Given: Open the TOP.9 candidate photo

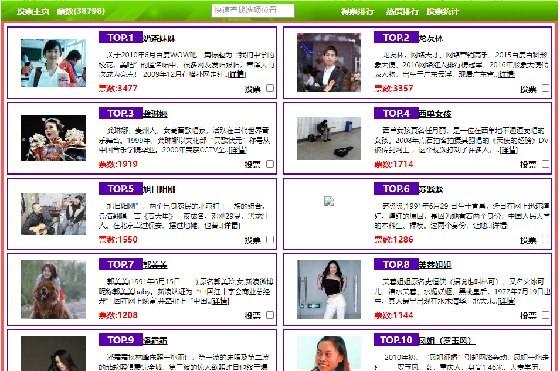Looking at the screenshot, I should [x=53, y=354].
